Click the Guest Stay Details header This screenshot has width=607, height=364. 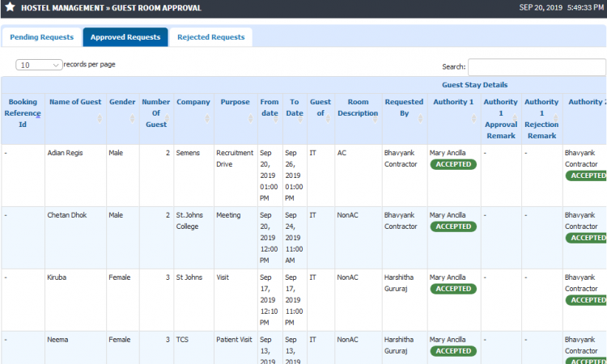click(474, 85)
